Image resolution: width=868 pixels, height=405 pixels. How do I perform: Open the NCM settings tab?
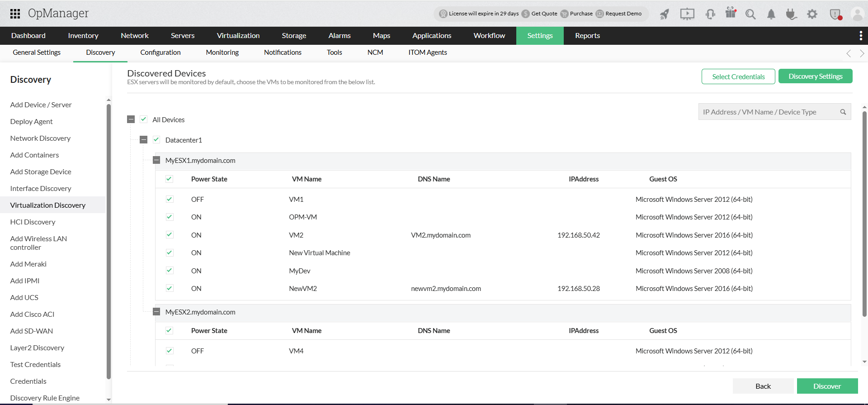click(375, 52)
